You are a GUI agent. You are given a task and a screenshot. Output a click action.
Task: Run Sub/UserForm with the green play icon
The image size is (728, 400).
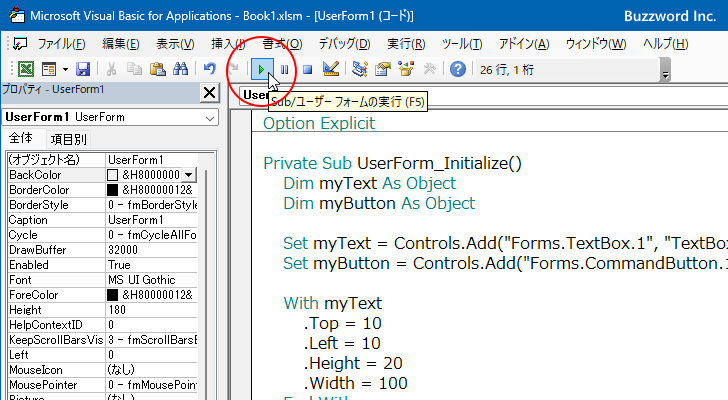pyautogui.click(x=261, y=70)
